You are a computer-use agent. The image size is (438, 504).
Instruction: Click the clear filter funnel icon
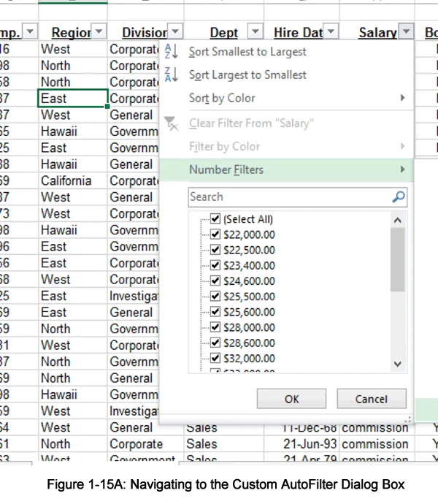[x=171, y=123]
